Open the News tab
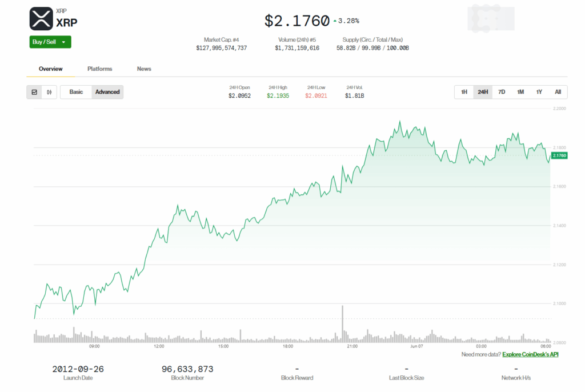The height and width of the screenshot is (392, 585). pos(144,69)
